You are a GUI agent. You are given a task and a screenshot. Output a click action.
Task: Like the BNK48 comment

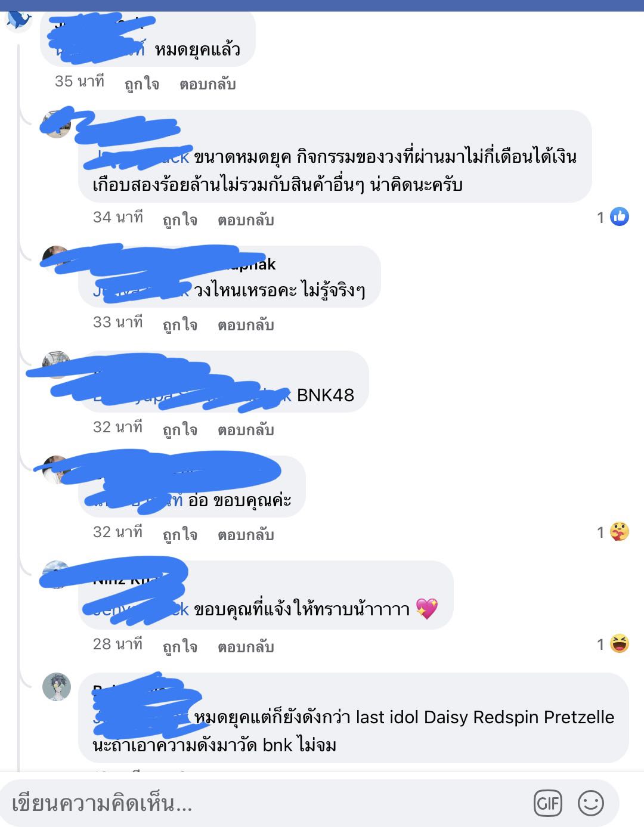180,429
